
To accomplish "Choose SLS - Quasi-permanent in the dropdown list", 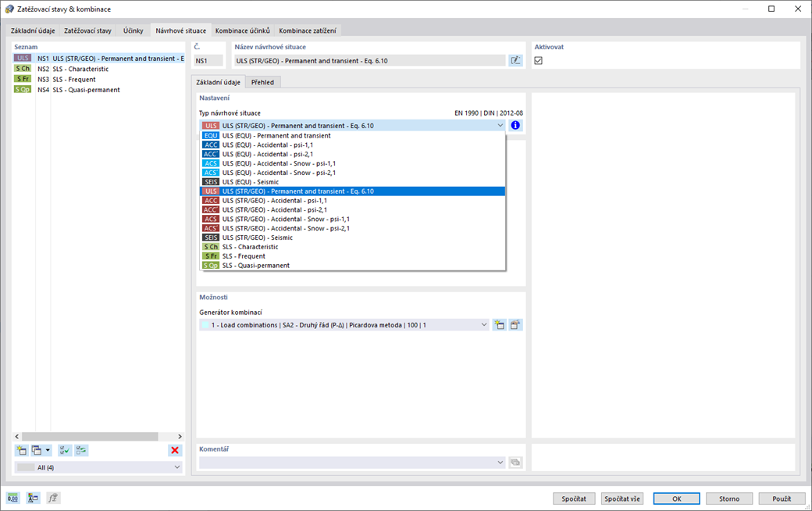I will pos(353,266).
